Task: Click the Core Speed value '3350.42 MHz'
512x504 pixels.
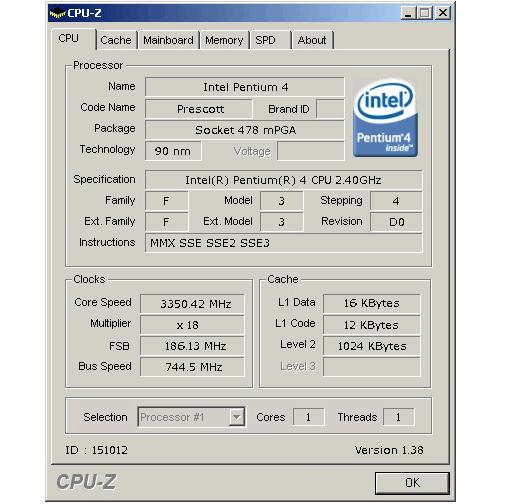Action: click(x=192, y=304)
